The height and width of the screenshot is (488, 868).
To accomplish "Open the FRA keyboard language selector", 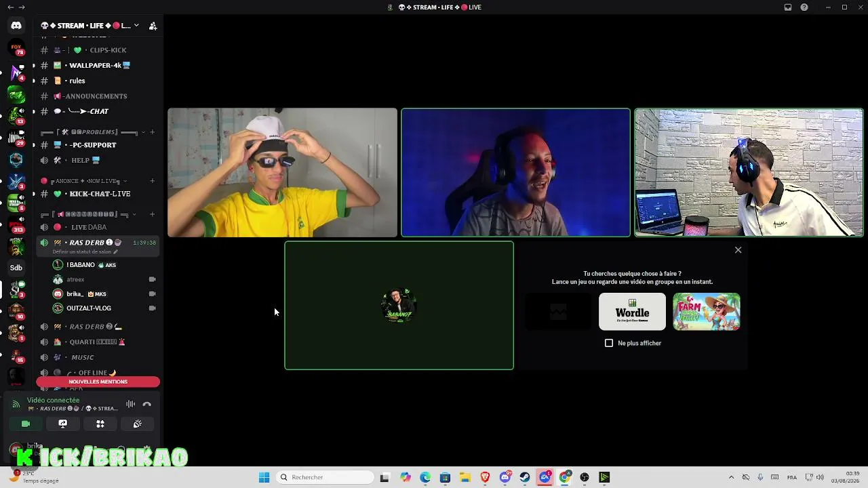I will point(792,477).
